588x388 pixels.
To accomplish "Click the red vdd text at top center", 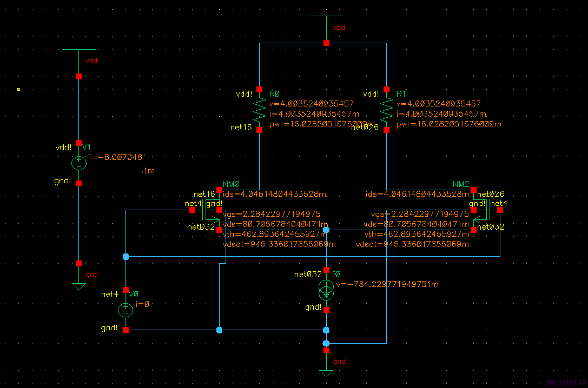I will click(339, 28).
